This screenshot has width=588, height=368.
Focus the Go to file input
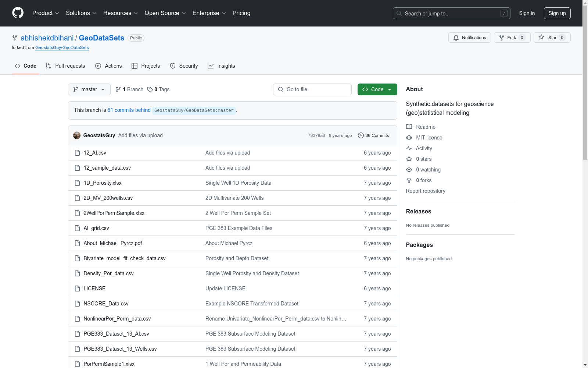tap(312, 89)
